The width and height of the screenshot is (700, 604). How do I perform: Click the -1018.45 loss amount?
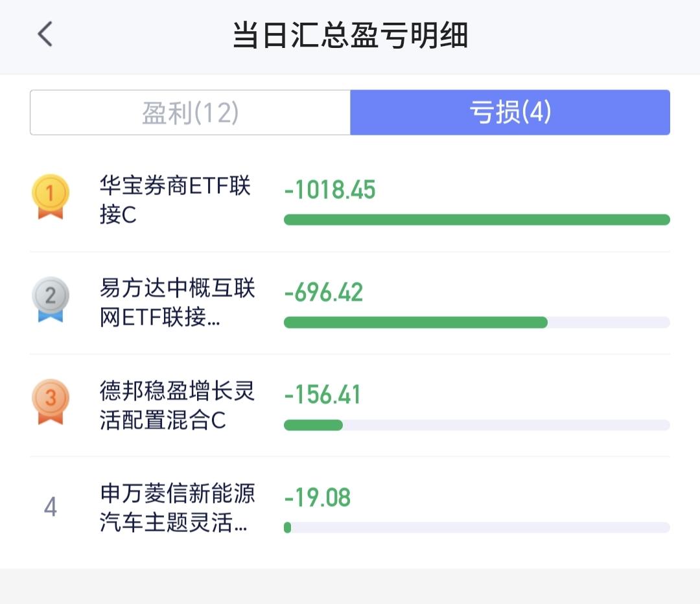330,190
